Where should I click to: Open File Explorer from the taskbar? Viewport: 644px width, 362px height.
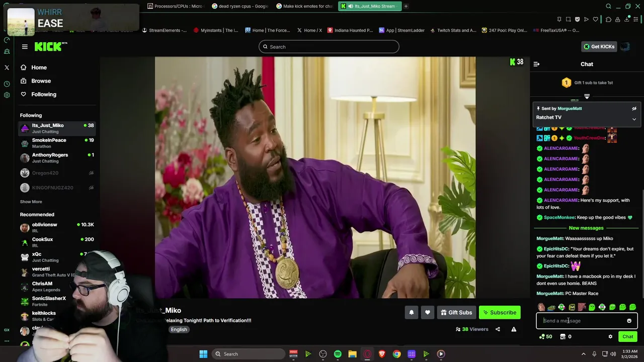[x=352, y=354]
